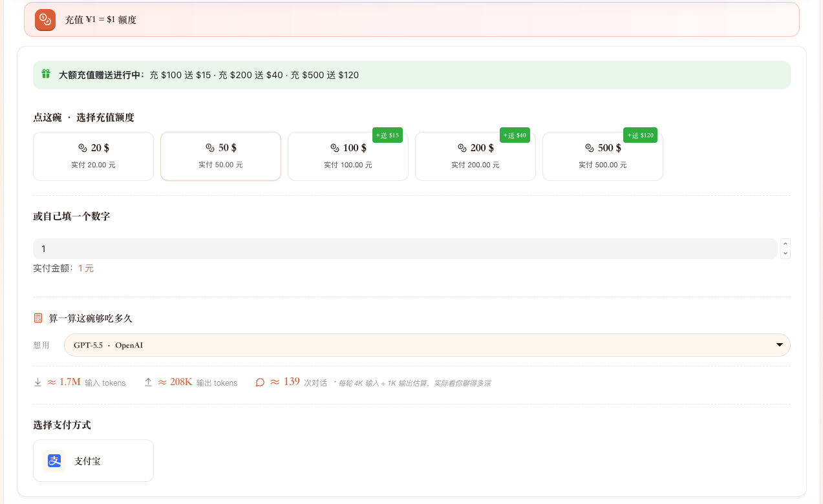823x504 pixels.
Task: Select the 50 $ recharge amount
Action: click(220, 156)
